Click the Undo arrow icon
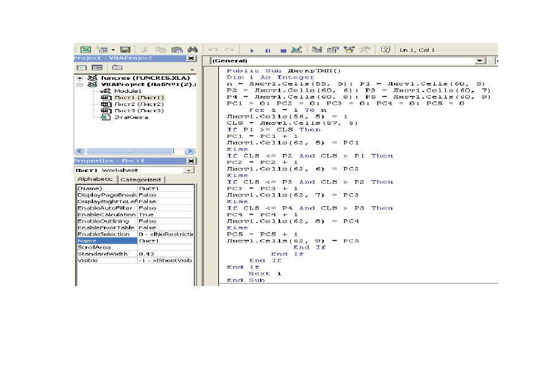557x392 pixels. tap(213, 50)
